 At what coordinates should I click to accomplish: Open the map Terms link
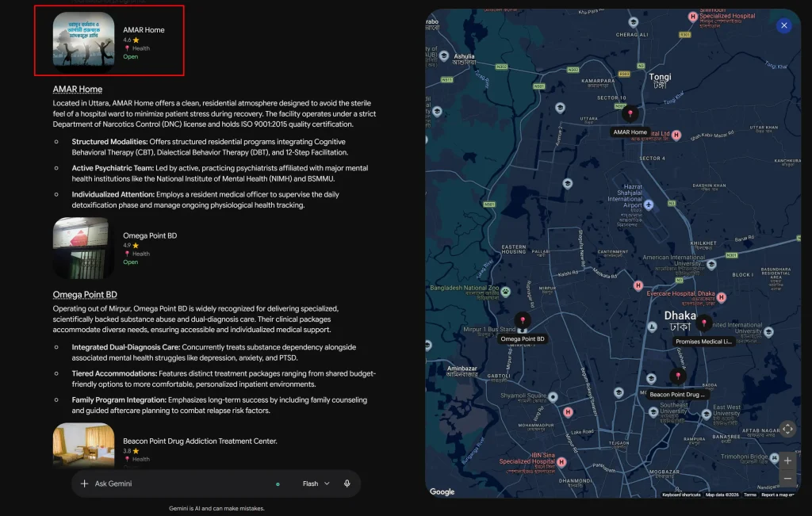[x=750, y=495]
